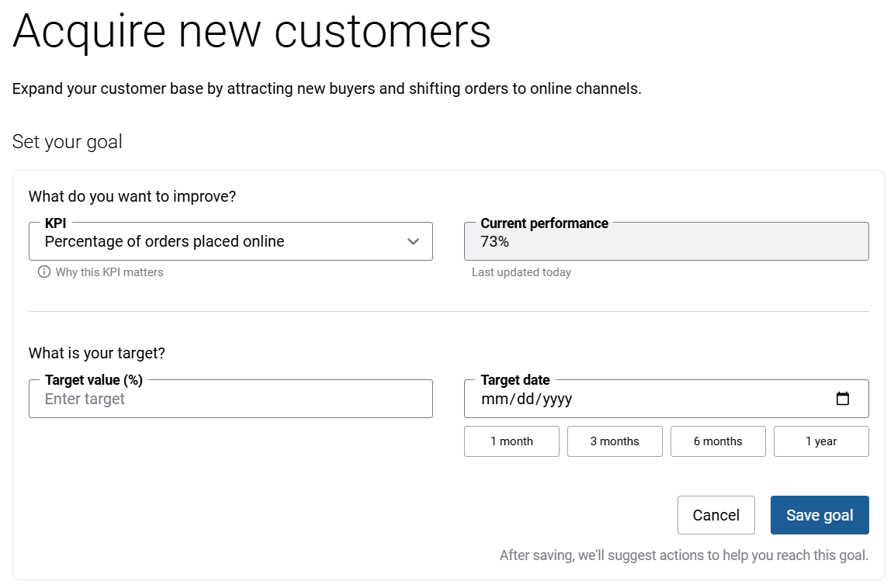The width and height of the screenshot is (894, 588).
Task: Pick the 6 months target preset
Action: tap(718, 441)
